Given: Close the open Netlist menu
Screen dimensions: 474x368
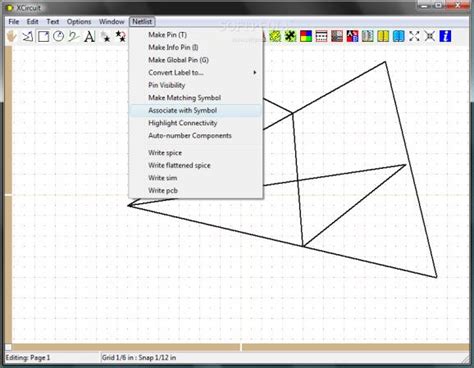Looking at the screenshot, I should [x=142, y=22].
